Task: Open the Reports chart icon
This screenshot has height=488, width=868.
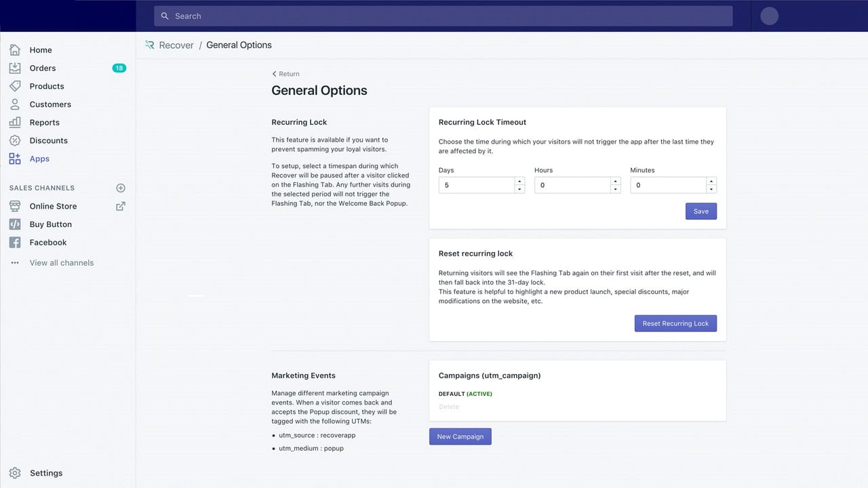Action: pos(15,123)
